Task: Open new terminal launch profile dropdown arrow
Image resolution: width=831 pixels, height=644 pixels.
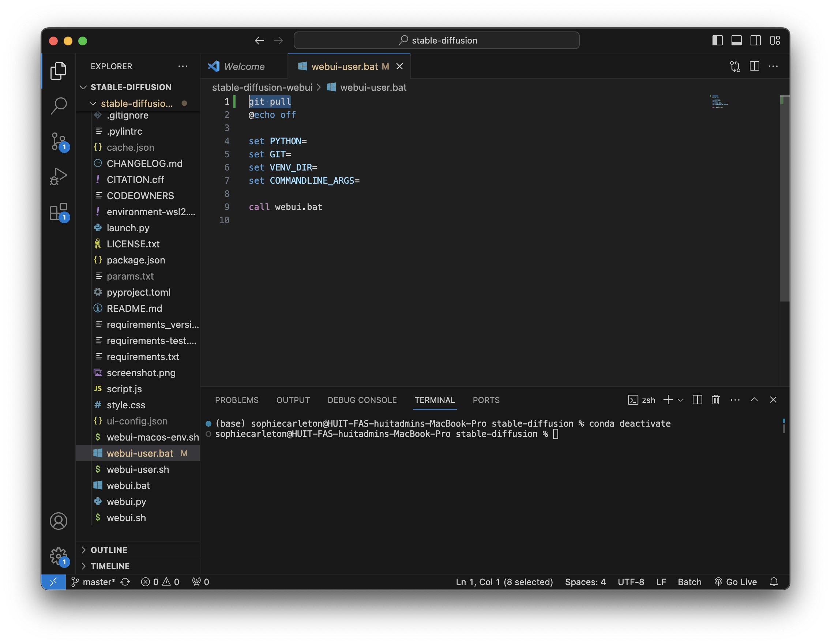Action: click(x=680, y=400)
